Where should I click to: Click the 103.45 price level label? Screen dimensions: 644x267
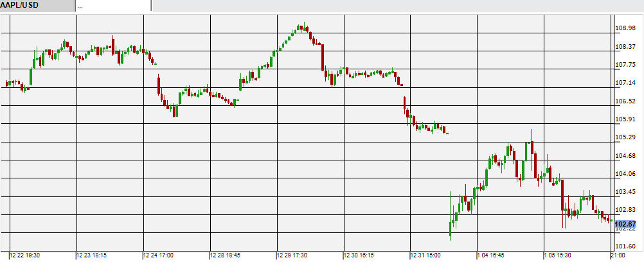coord(626,192)
